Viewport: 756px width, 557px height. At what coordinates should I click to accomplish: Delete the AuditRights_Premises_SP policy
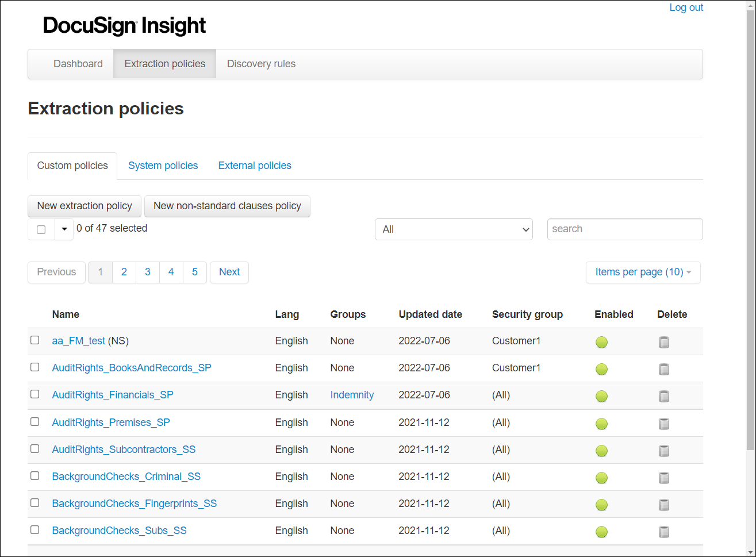pyautogui.click(x=664, y=424)
